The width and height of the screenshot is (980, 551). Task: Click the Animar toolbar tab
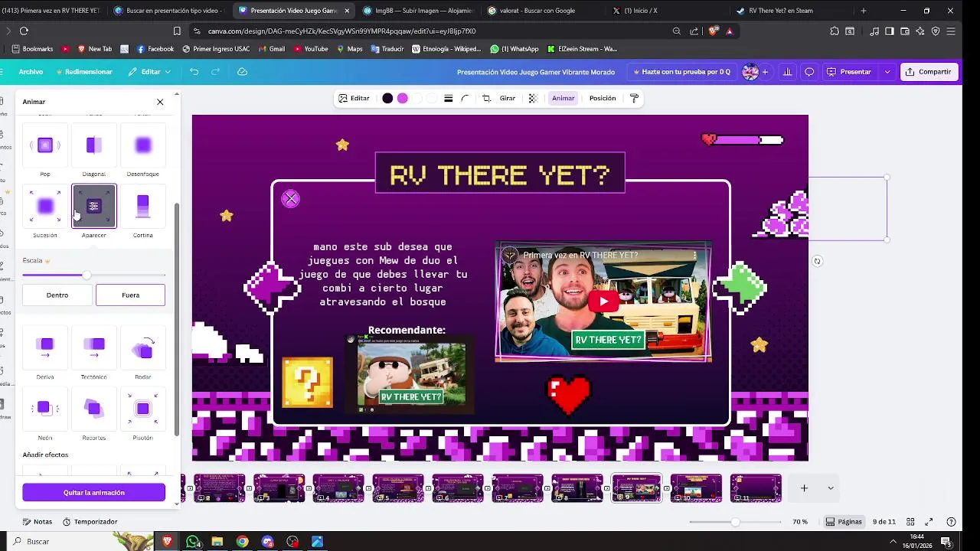point(563,98)
